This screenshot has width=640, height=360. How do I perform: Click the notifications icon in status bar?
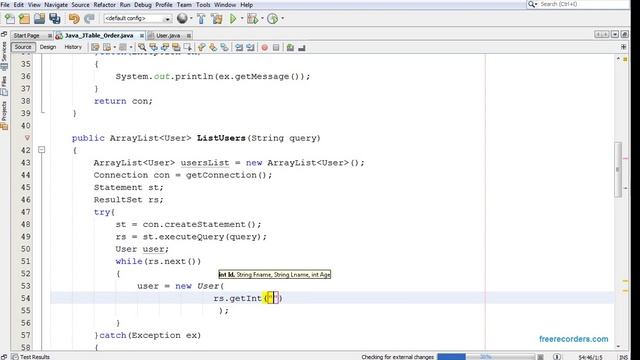pyautogui.click(x=557, y=357)
